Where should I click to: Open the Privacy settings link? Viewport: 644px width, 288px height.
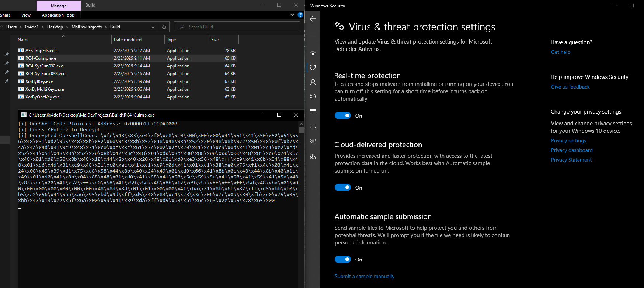coord(568,140)
